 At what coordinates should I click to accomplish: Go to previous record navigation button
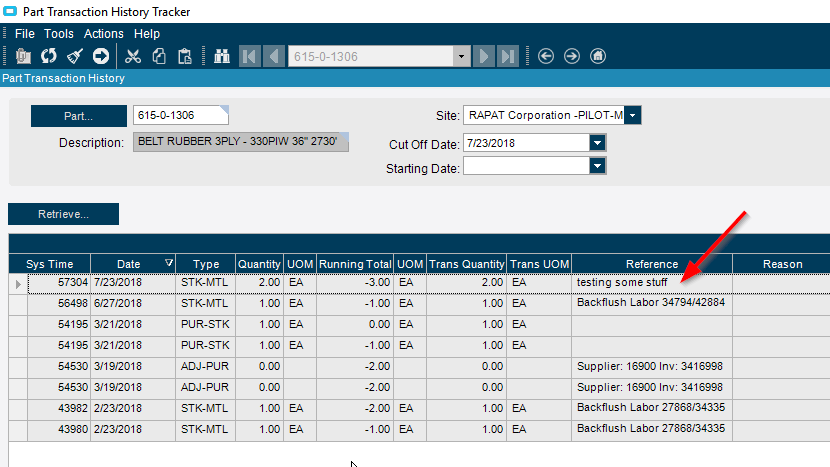point(274,56)
